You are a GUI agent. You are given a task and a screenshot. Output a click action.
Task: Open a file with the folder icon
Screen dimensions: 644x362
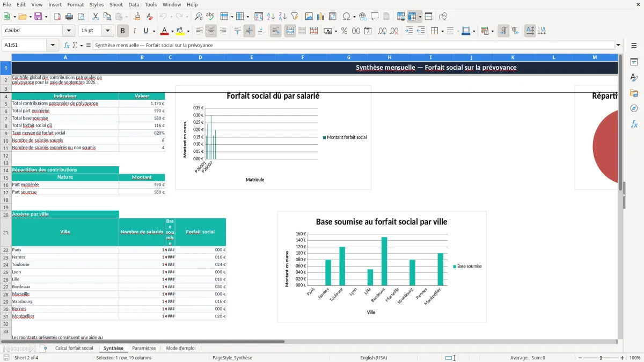[23, 17]
